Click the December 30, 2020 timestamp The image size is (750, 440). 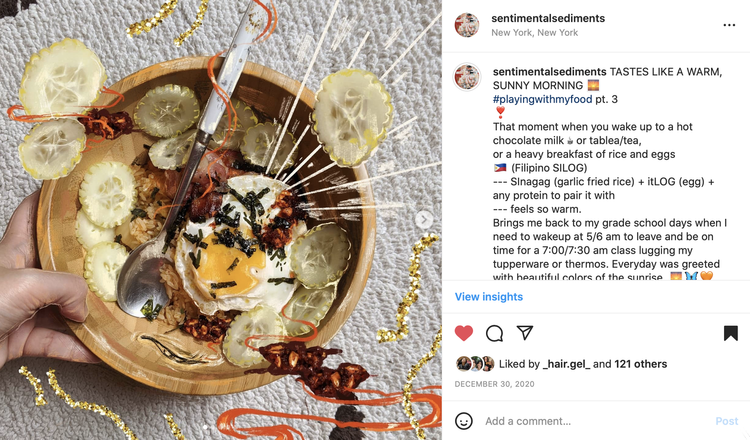point(494,384)
